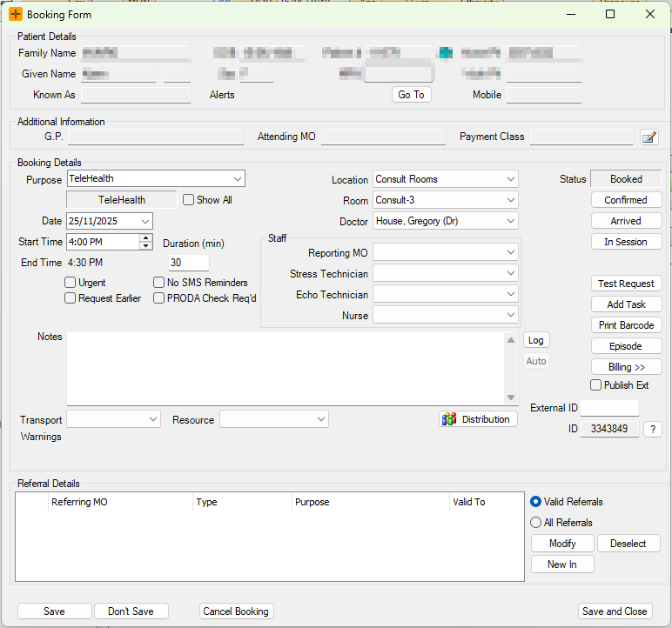
Task: Open Distribution with the colored blocks icon
Action: 478,419
